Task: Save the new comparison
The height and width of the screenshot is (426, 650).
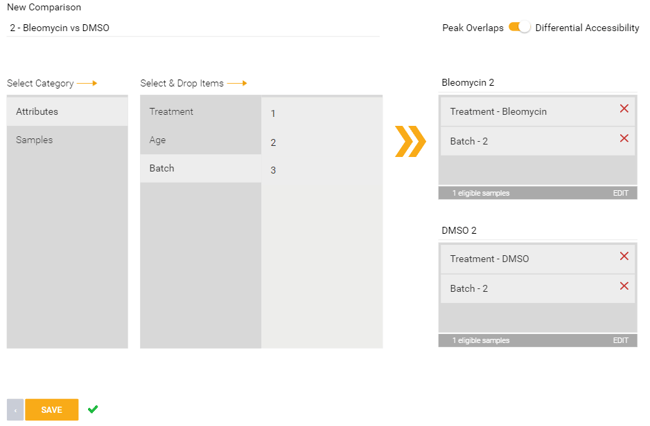Action: pos(52,410)
